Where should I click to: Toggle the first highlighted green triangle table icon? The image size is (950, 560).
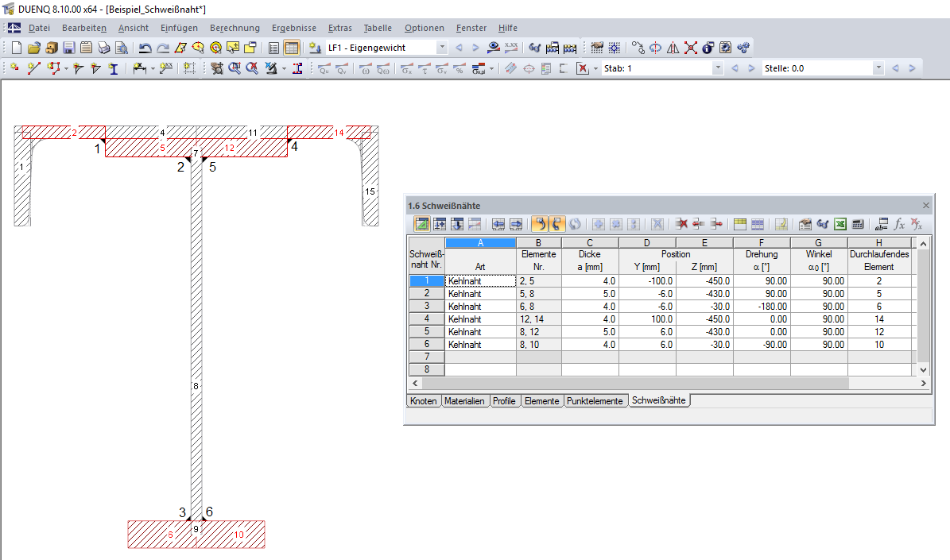(422, 225)
